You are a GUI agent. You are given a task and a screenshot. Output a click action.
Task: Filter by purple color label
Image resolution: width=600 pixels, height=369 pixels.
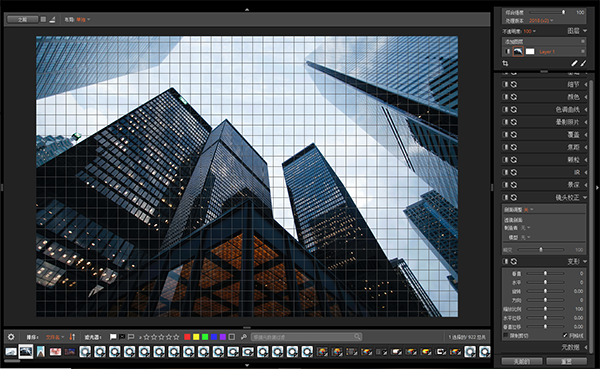click(223, 337)
